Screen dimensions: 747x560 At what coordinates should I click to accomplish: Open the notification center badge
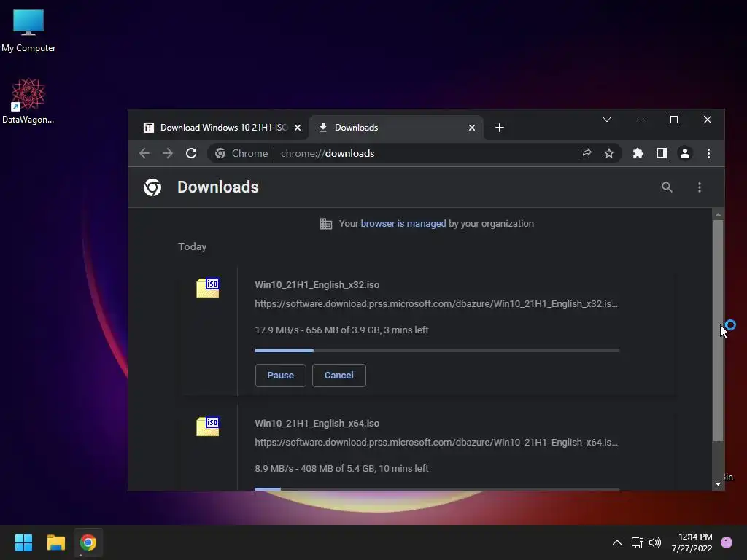(x=727, y=542)
